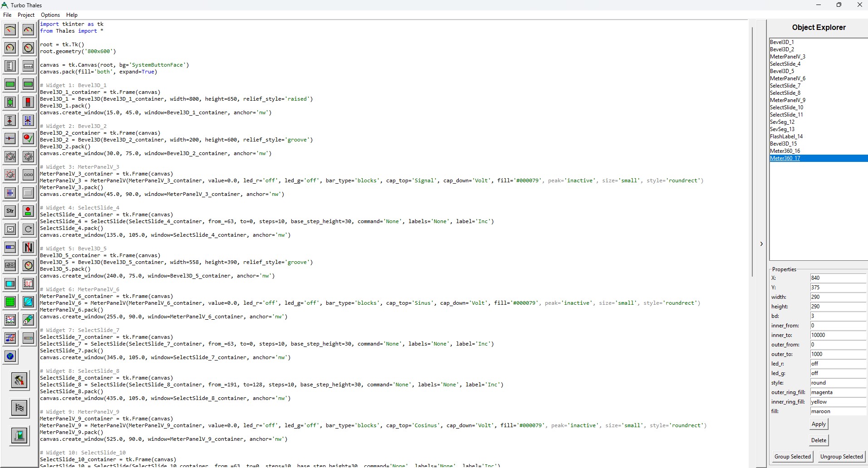This screenshot has width=868, height=468.
Task: Open the Options menu
Action: 50,15
